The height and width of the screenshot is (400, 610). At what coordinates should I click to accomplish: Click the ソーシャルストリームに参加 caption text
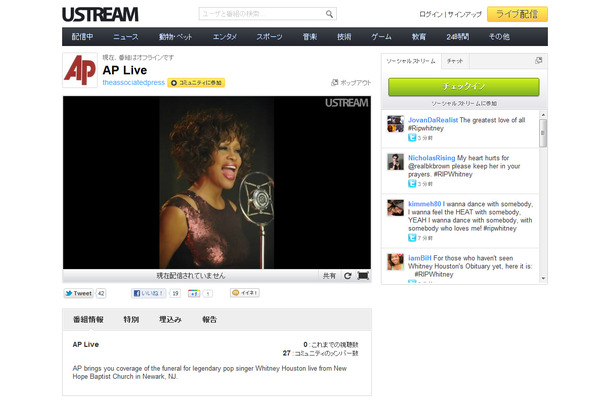pyautogui.click(x=464, y=104)
